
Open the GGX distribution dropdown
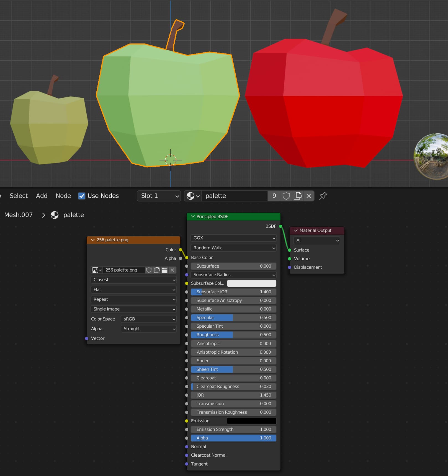[233, 238]
